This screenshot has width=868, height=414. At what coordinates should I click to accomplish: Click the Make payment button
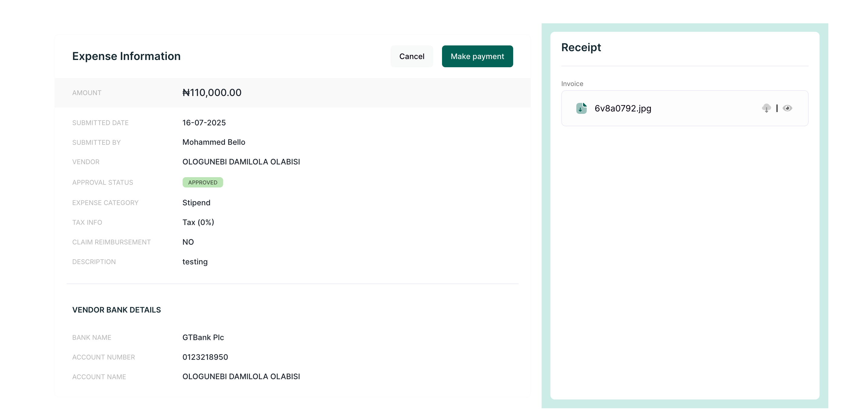pyautogui.click(x=477, y=56)
